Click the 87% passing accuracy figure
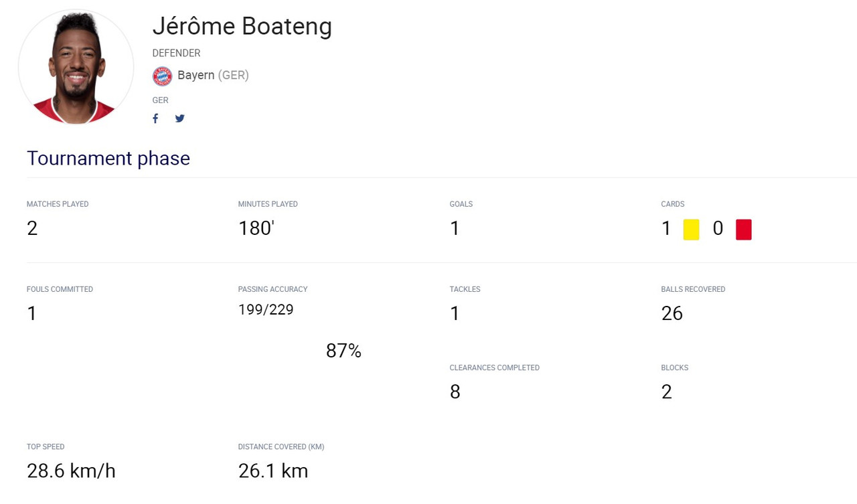This screenshot has width=857, height=504. pyautogui.click(x=343, y=351)
